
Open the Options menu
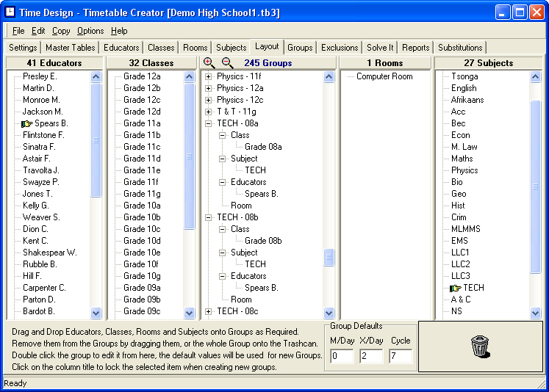click(90, 31)
